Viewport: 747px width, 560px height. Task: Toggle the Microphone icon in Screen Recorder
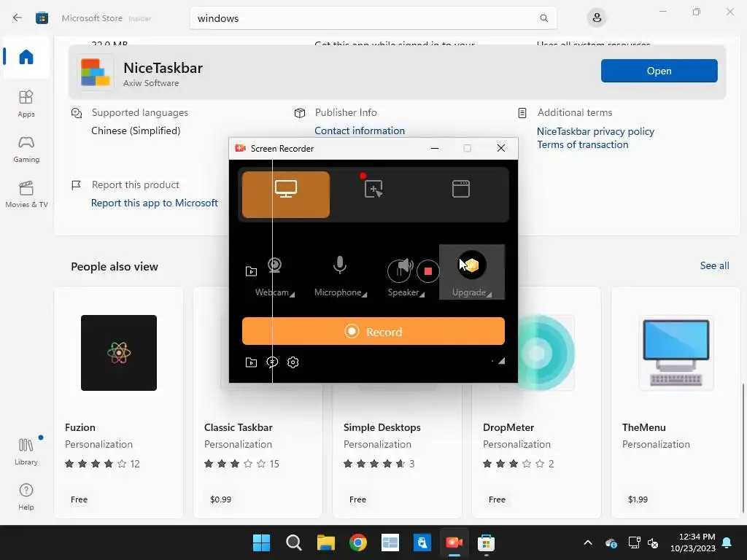coord(340,265)
